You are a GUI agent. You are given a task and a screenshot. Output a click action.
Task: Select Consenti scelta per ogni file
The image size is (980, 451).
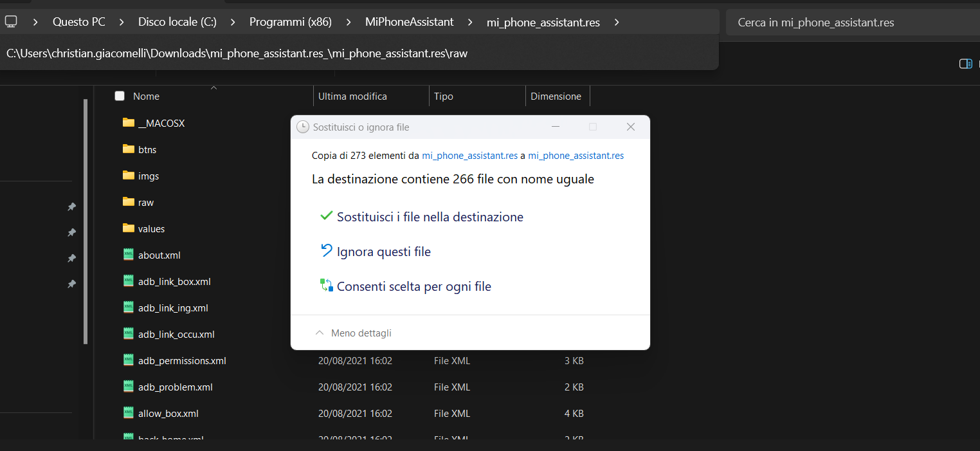pos(413,287)
